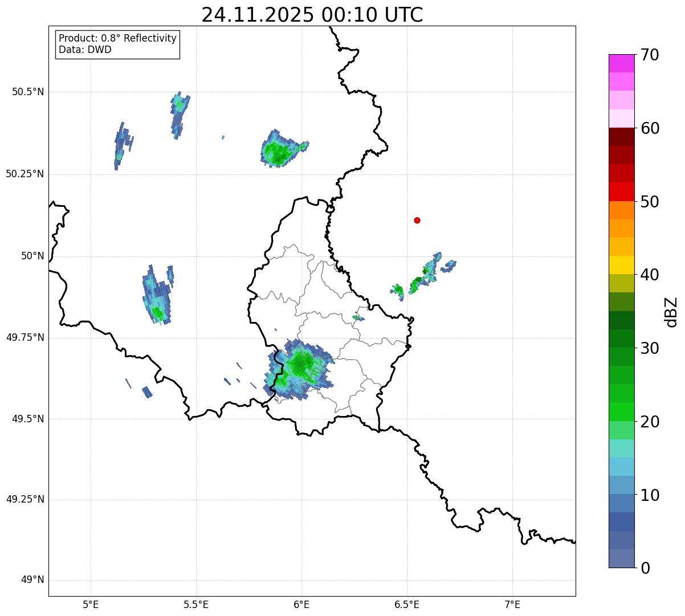Click the '49.5°N' latitude label
Screen dimensions: 685x616
coord(28,419)
